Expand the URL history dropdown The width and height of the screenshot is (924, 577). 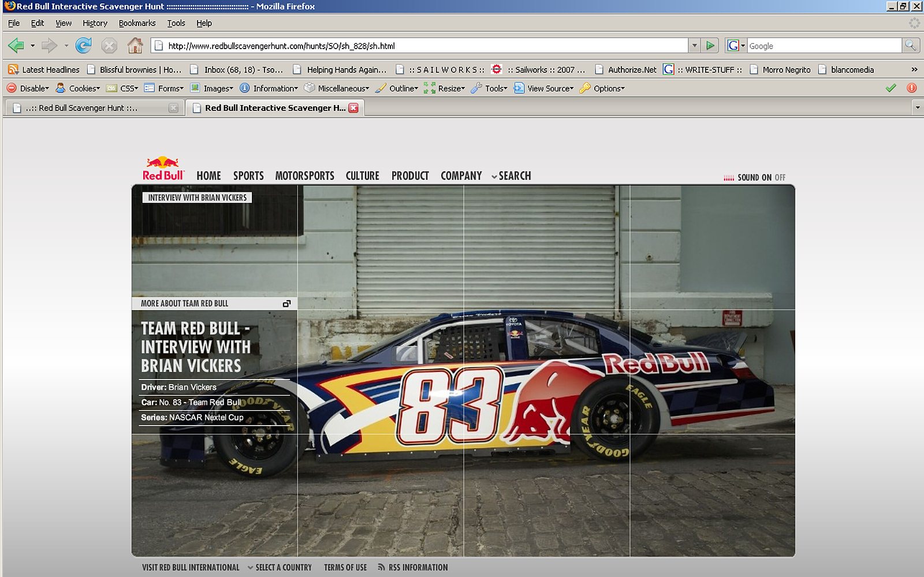(x=694, y=46)
